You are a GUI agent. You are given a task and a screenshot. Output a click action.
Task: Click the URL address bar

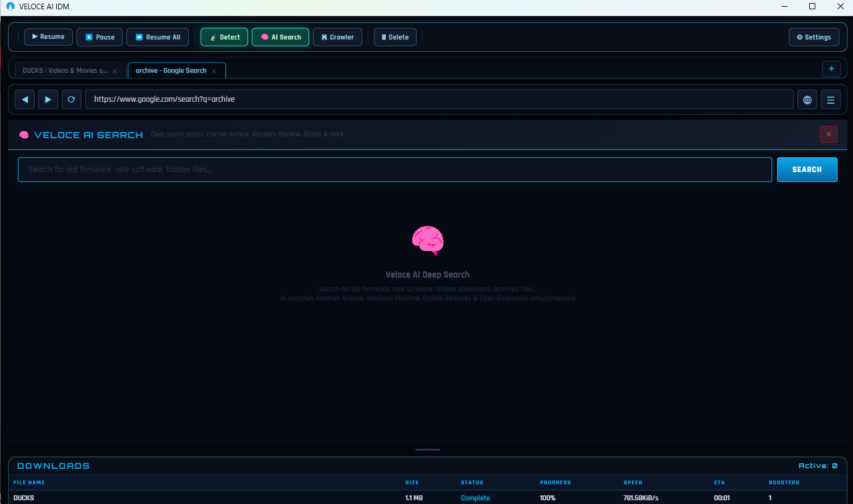(439, 99)
